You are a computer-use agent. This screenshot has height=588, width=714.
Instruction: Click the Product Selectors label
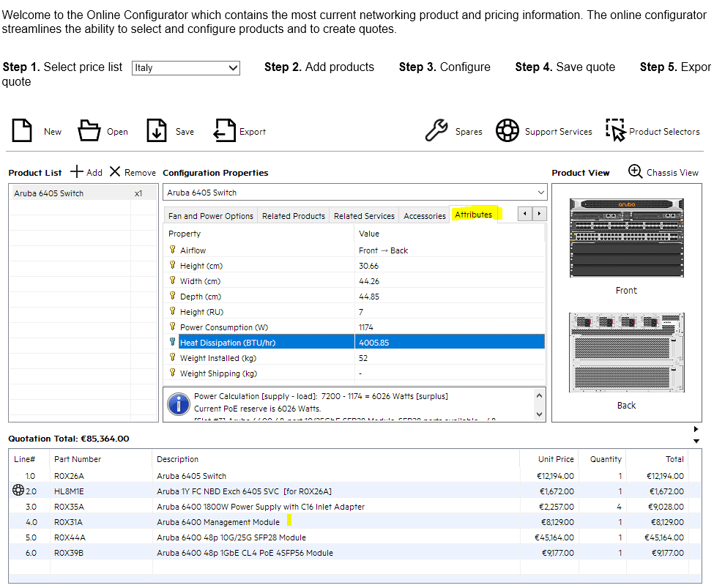[x=664, y=132]
